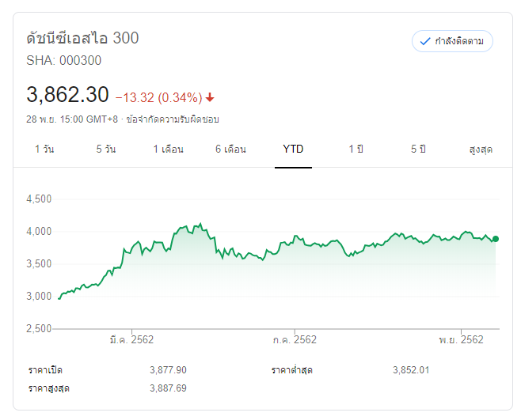Select the 1 วัน tab
The width and height of the screenshot is (521, 420).
[44, 149]
